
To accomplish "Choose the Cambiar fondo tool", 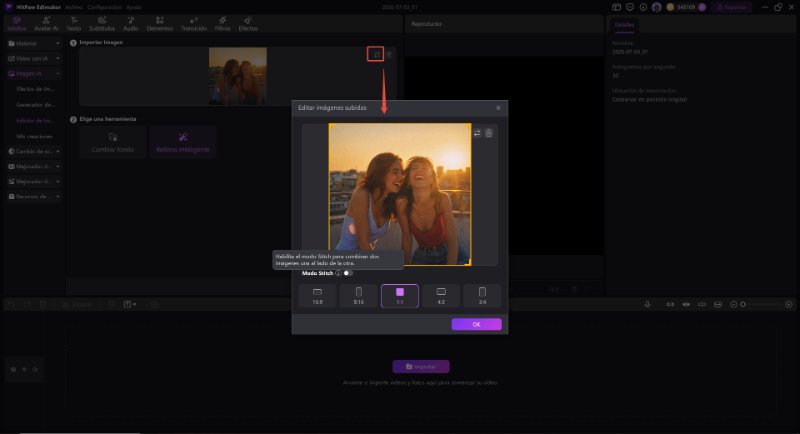I will (x=113, y=142).
